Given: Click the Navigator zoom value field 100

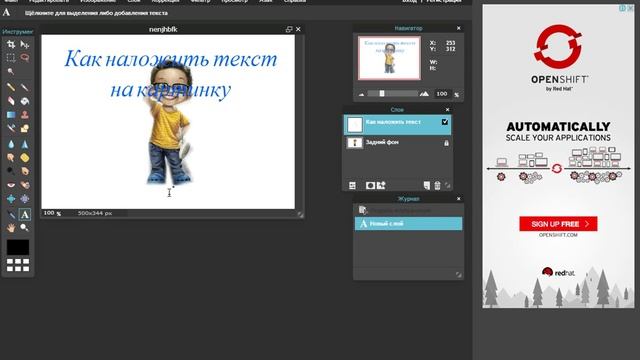Looking at the screenshot, I should (x=442, y=94).
